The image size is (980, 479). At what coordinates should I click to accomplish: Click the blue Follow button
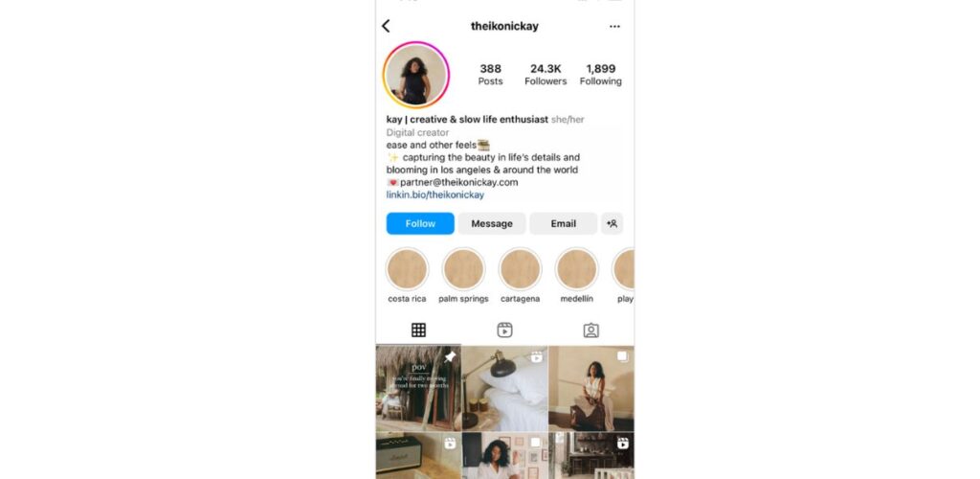point(420,223)
